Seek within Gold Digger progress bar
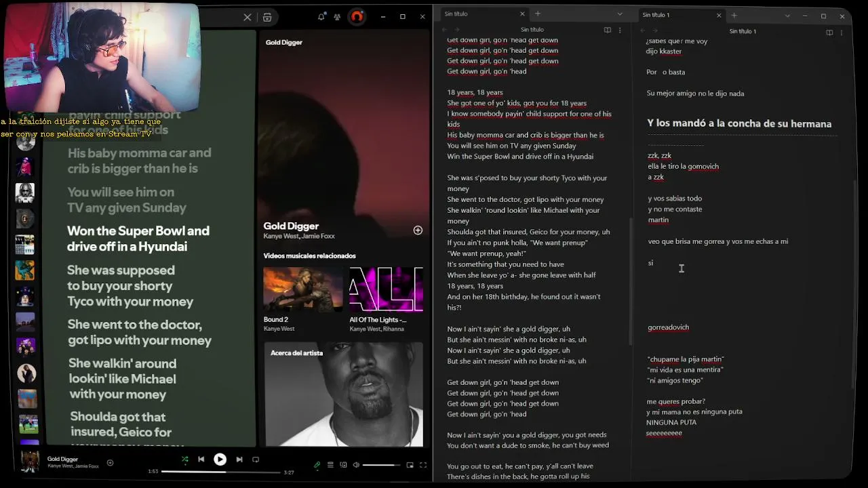The image size is (868, 488). coord(220,472)
